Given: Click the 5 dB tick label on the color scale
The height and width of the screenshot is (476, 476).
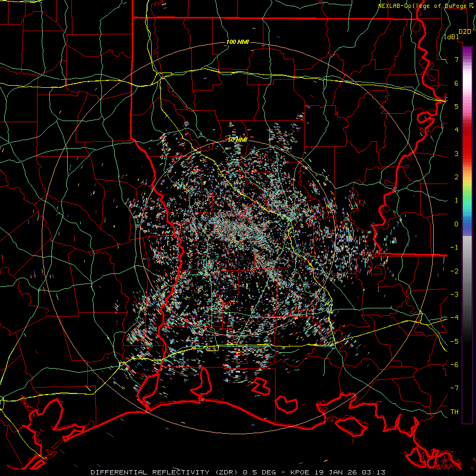Looking at the screenshot, I should 456,106.
